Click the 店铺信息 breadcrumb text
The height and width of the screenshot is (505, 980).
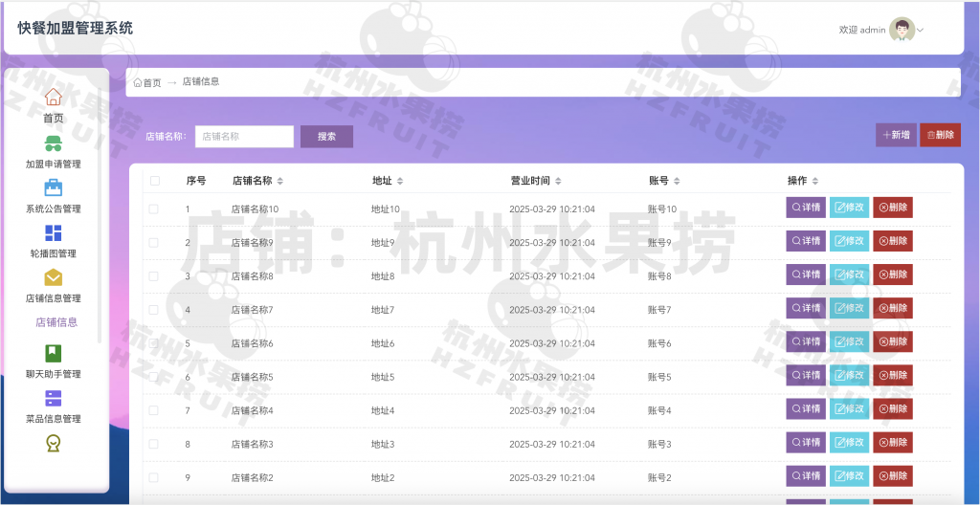coord(201,82)
